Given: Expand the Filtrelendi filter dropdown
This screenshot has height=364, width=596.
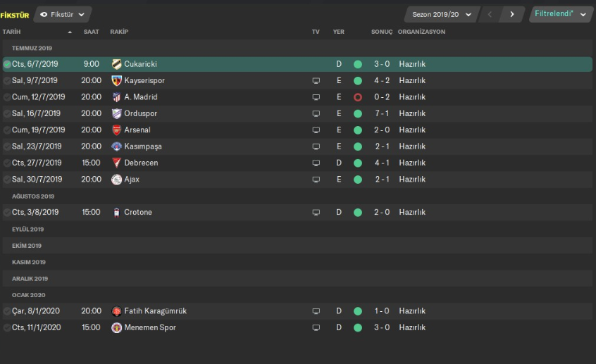Looking at the screenshot, I should click(x=561, y=14).
